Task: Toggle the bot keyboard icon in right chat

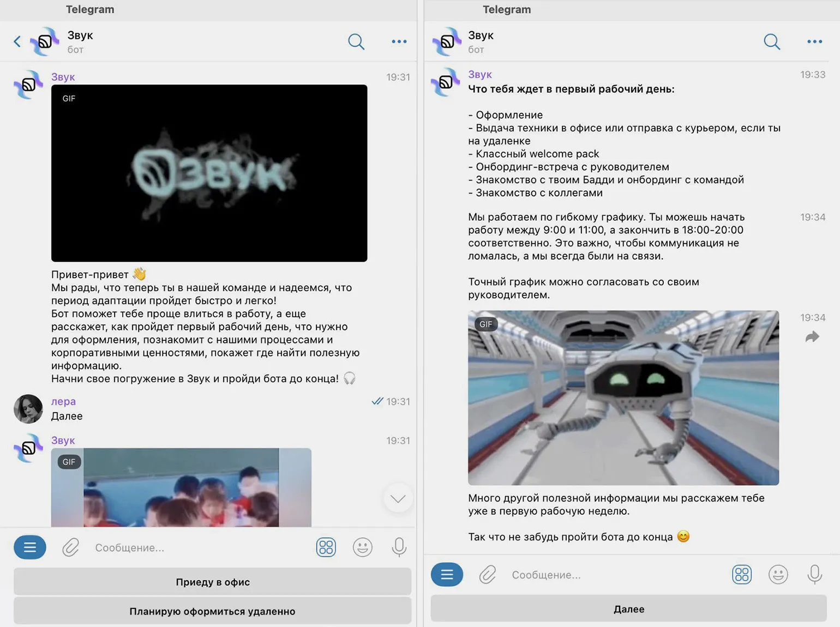Action: [x=742, y=575]
